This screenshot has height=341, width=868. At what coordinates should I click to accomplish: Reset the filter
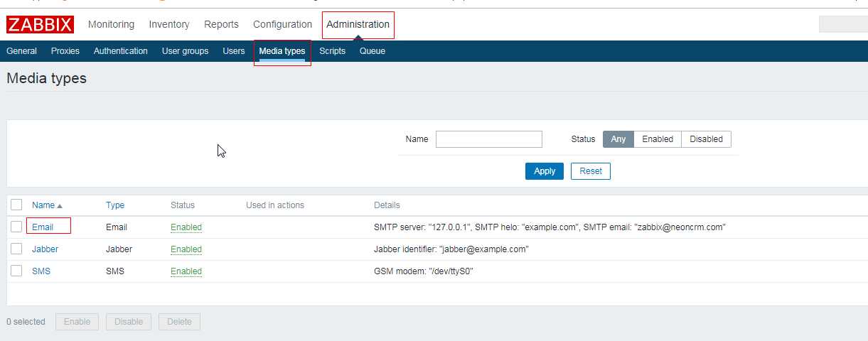(591, 171)
